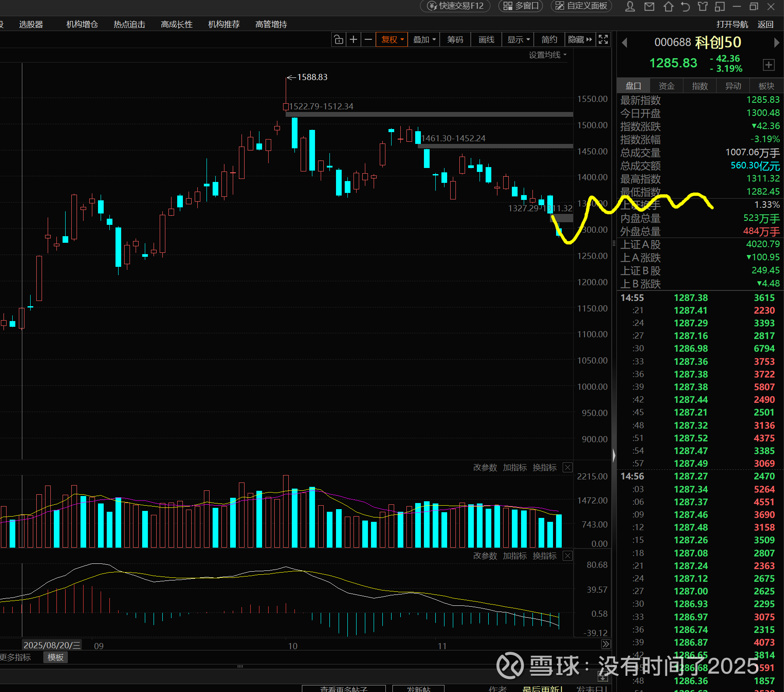Image resolution: width=784 pixels, height=692 pixels.
Task: Zoom in chart with plus icon
Action: [x=353, y=40]
